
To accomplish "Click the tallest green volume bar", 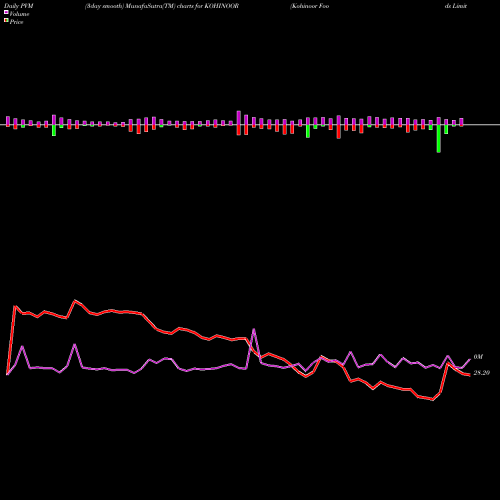I will point(439,139).
